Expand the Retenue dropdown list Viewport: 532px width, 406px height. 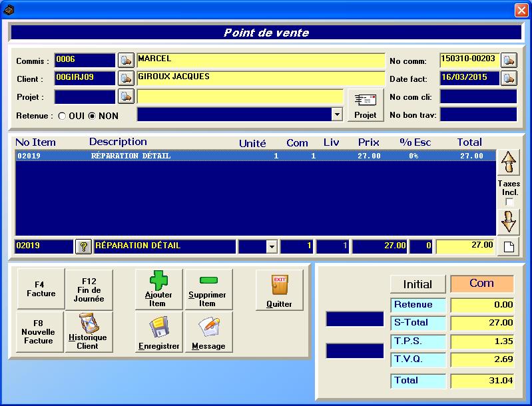pos(337,114)
